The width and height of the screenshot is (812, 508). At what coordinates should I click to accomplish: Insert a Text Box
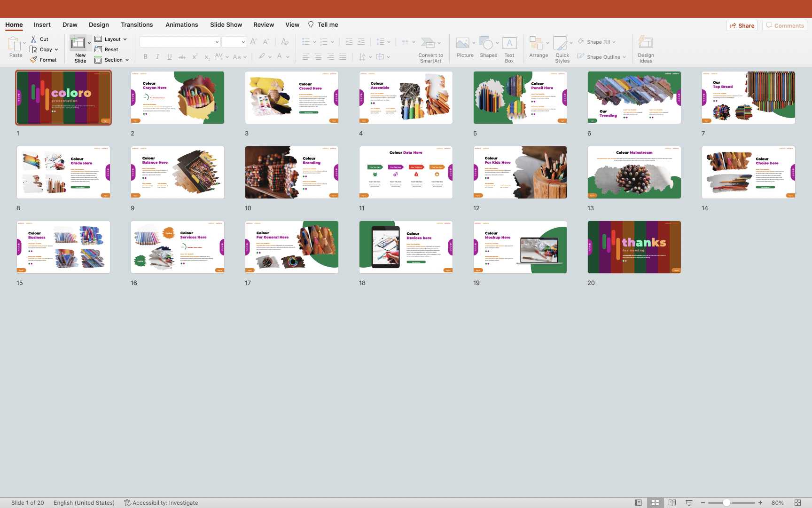[509, 43]
